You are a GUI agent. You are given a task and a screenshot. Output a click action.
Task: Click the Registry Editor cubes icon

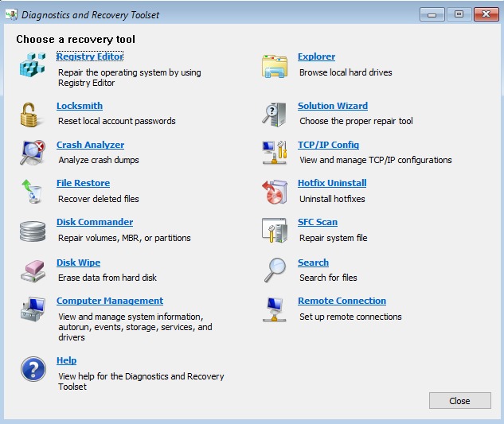33,65
